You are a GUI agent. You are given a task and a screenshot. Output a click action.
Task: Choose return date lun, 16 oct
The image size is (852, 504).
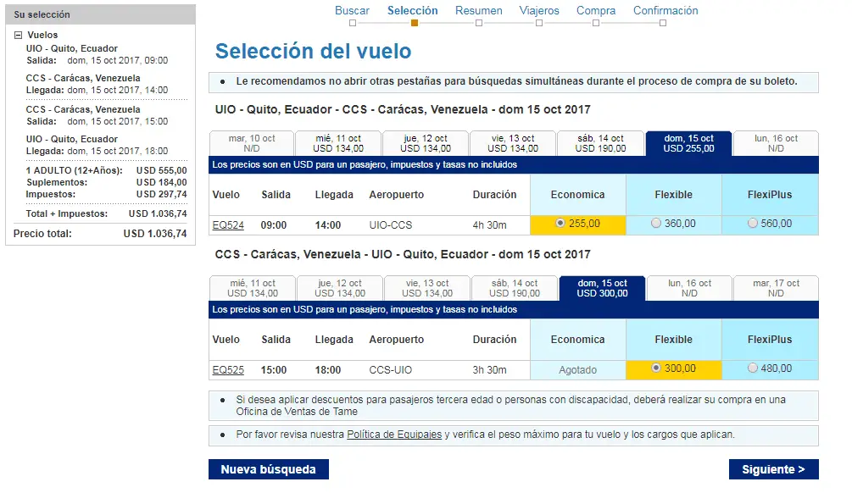689,288
